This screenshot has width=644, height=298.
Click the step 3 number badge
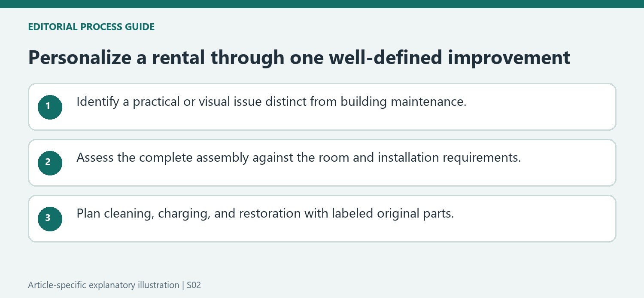pos(50,218)
